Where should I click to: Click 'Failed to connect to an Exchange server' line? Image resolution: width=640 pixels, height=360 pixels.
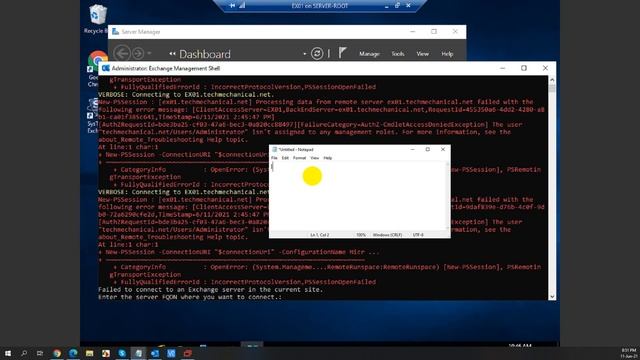(211, 289)
